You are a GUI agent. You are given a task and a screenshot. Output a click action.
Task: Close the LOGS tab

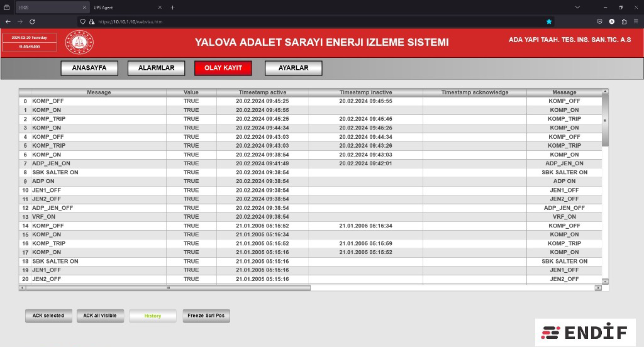[x=84, y=8]
